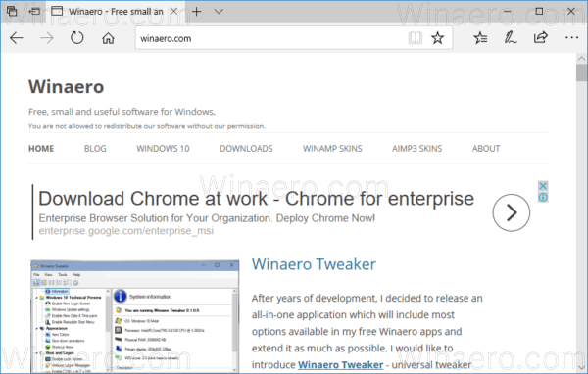Open the Winaero Tweaker article heading
Viewport: 588px width, 374px height.
pos(314,264)
